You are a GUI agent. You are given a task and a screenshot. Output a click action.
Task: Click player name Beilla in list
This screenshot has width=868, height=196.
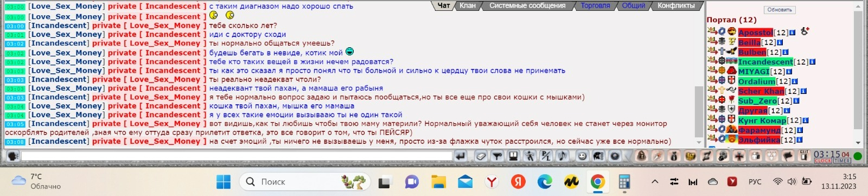pyautogui.click(x=749, y=42)
